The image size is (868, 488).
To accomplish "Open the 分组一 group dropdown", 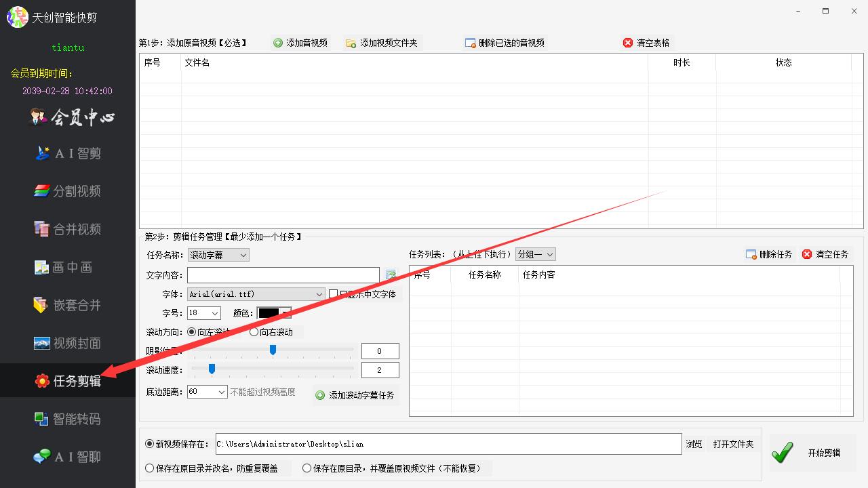I will (536, 255).
